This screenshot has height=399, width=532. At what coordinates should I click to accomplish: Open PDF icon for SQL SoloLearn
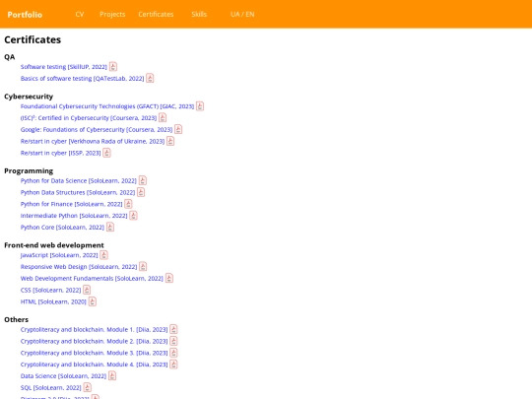click(88, 387)
